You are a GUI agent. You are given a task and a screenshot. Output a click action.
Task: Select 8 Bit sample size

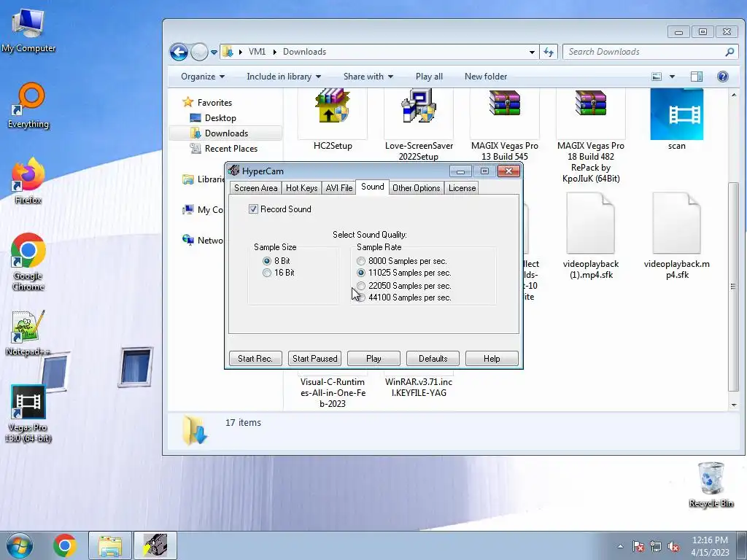point(267,261)
